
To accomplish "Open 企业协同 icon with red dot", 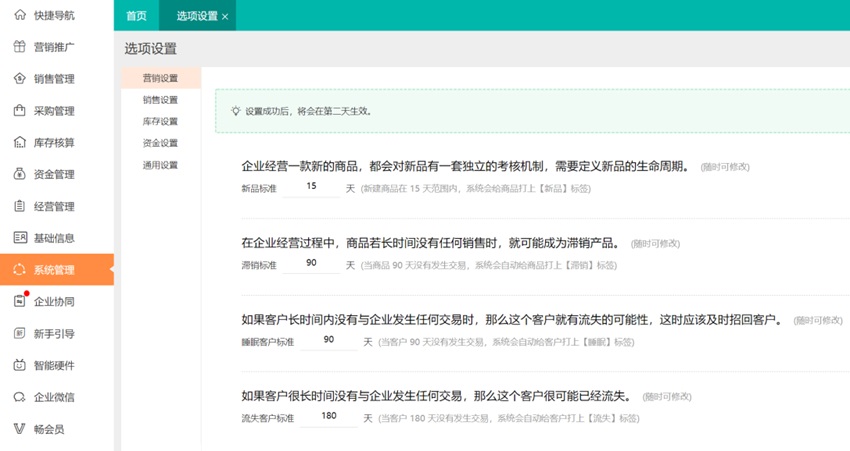I will point(20,301).
